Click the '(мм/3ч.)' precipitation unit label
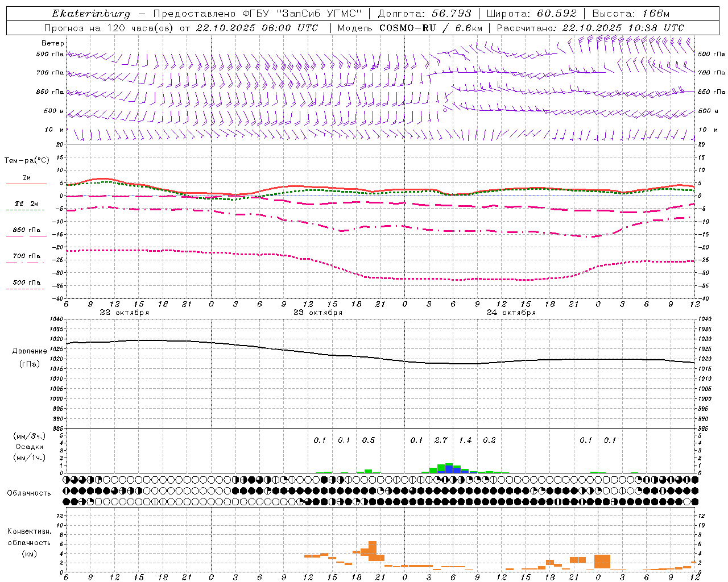The height and width of the screenshot is (582, 728). point(29,436)
